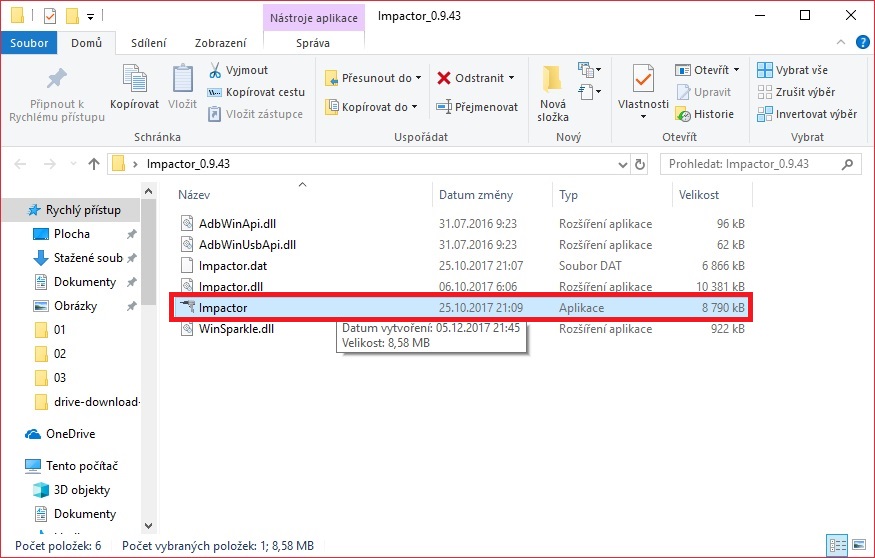Viewport: 875px width, 558px height.
Task: Switch to details view icon in status bar
Action: (837, 545)
